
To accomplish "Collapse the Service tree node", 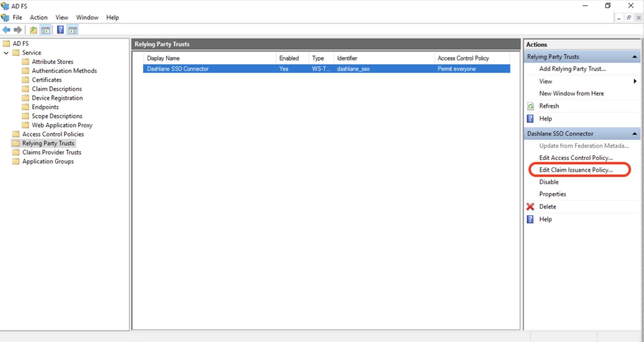I will coord(6,53).
